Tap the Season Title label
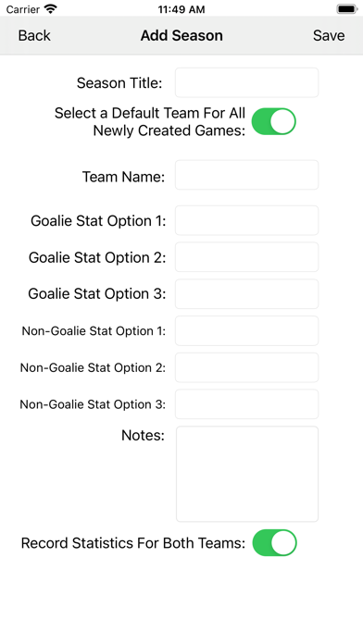 click(x=119, y=83)
